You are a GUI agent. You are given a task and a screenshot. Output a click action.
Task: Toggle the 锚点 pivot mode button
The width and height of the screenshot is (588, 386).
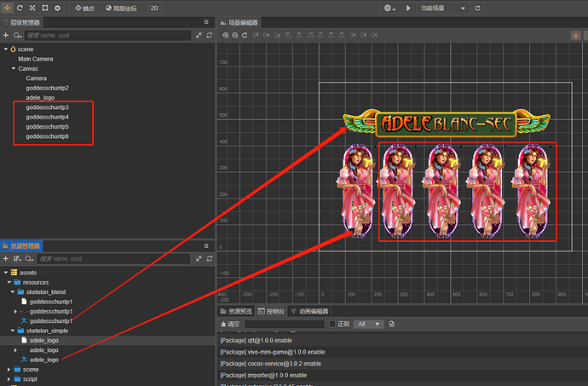pos(84,9)
